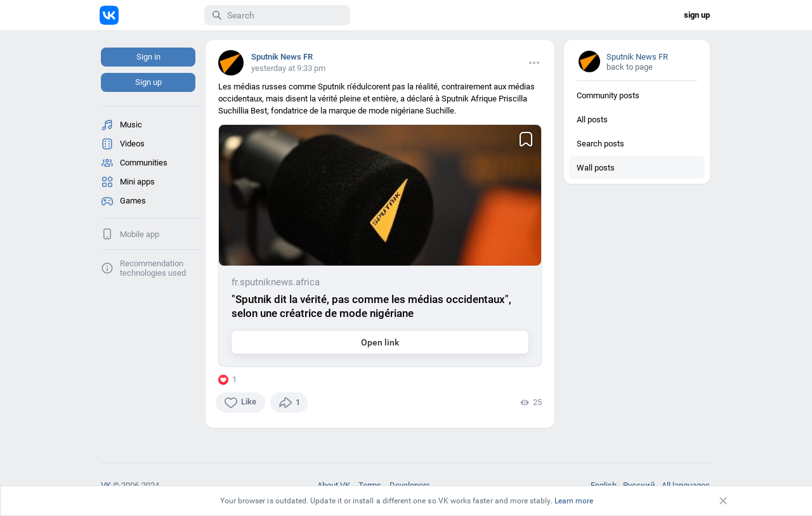This screenshot has width=812, height=516.
Task: Click the article headline text
Action: [x=371, y=306]
